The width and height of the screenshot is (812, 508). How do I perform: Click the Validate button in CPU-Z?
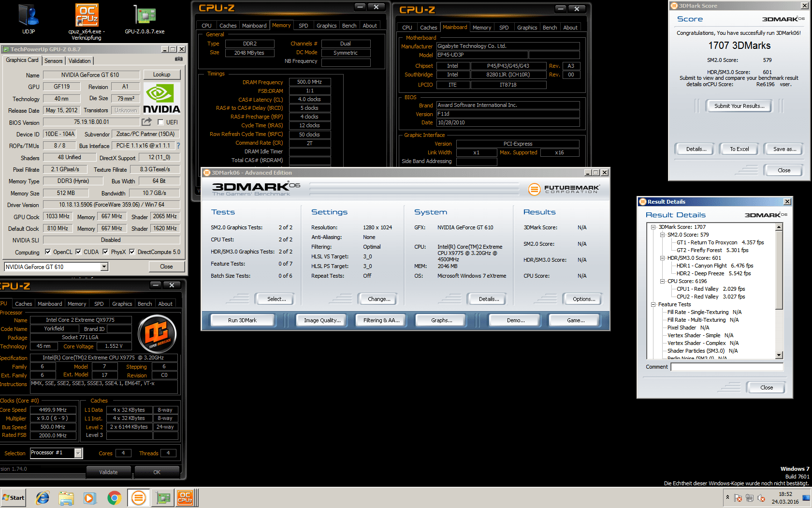(108, 472)
